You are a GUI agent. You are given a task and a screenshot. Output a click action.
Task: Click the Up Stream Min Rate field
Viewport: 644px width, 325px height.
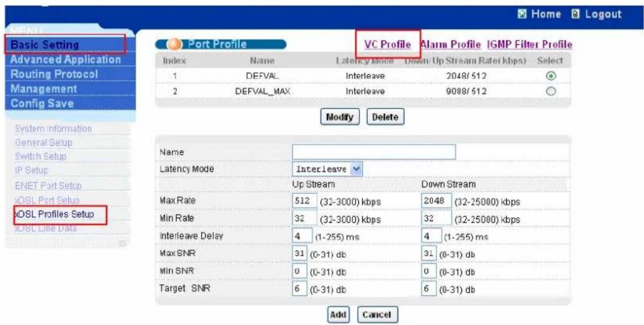pyautogui.click(x=305, y=218)
